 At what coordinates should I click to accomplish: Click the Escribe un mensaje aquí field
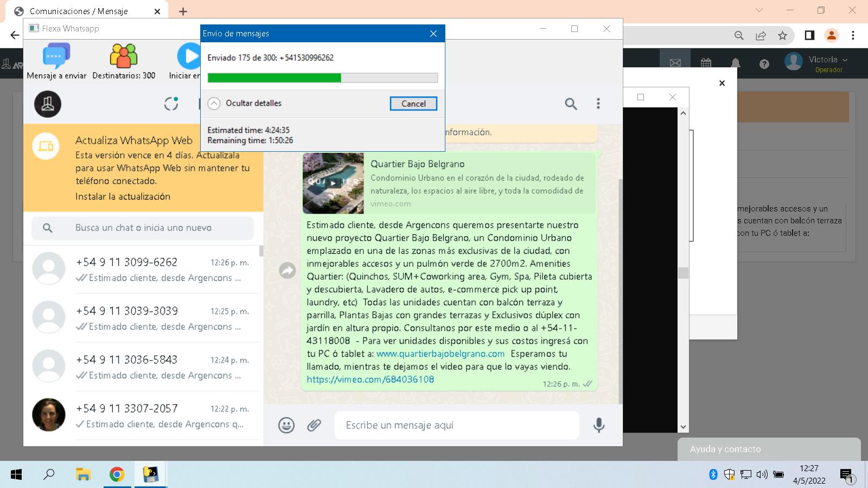pyautogui.click(x=457, y=425)
